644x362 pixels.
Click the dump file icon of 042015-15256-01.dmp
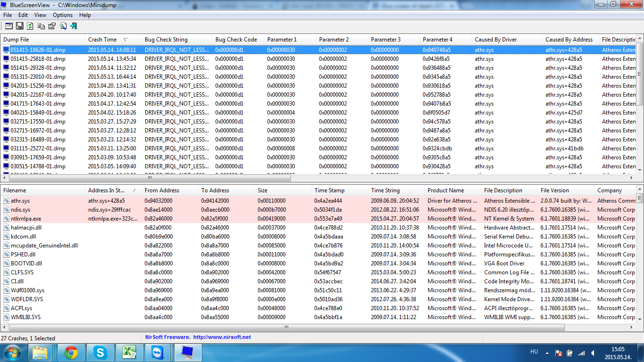pyautogui.click(x=6, y=86)
